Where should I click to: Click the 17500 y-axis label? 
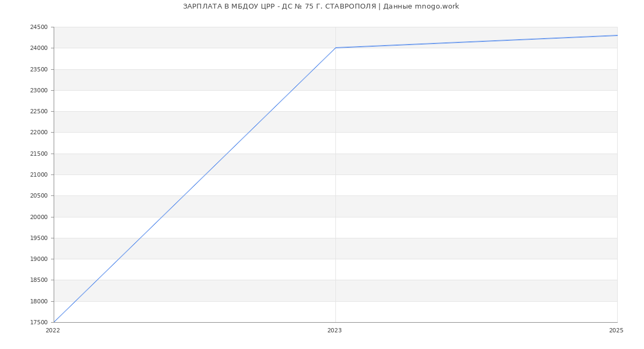(x=39, y=322)
